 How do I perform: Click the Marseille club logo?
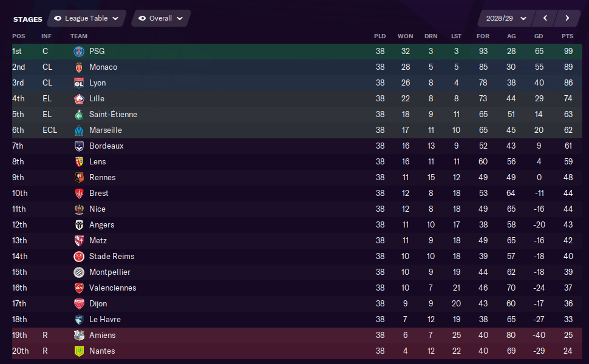[79, 130]
